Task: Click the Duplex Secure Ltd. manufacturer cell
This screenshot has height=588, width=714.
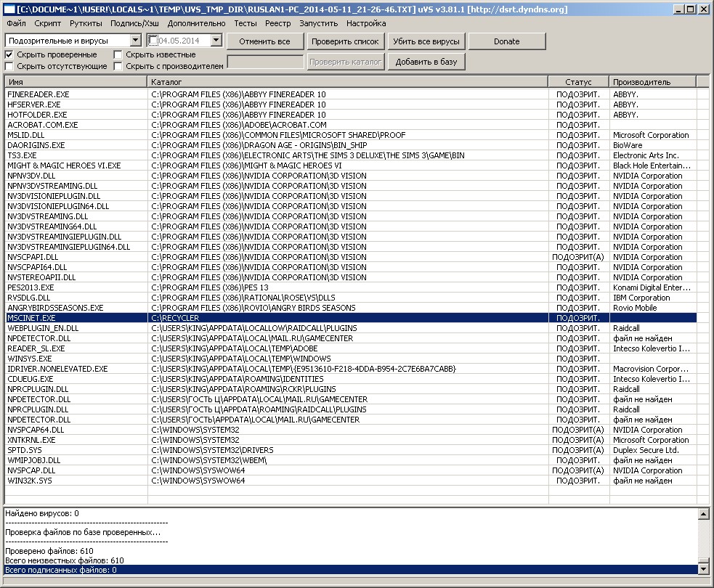Action: tap(652, 450)
